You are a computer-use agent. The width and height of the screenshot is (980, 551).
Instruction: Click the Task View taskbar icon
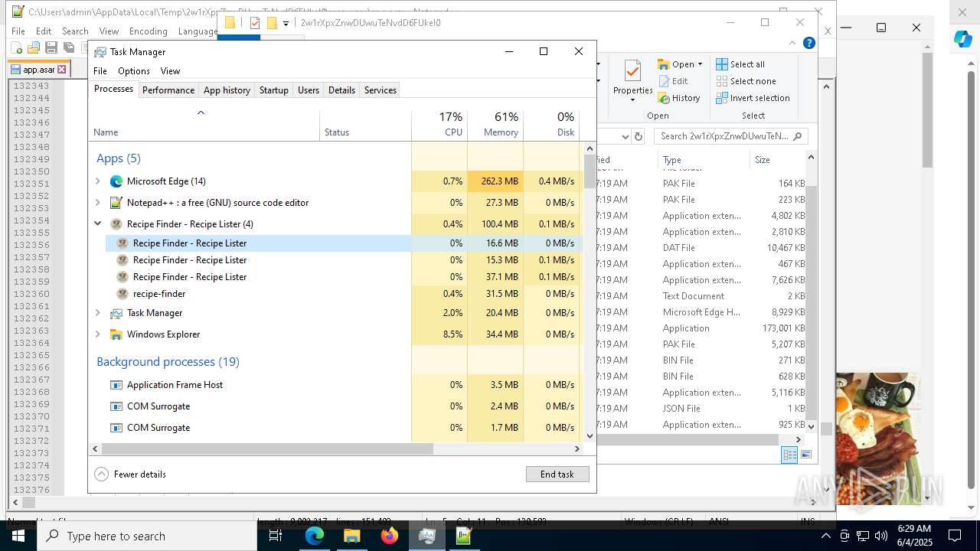276,536
